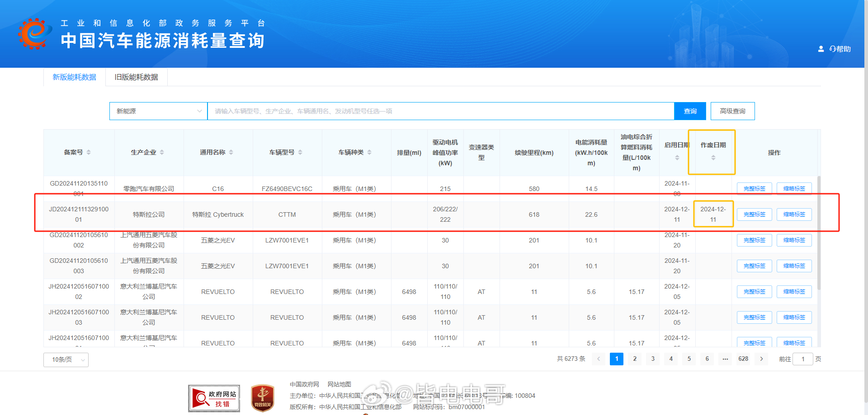Open 缩略标签 for JH20241205160710003 row
Viewport: 868px width, 415px height.
coord(794,317)
